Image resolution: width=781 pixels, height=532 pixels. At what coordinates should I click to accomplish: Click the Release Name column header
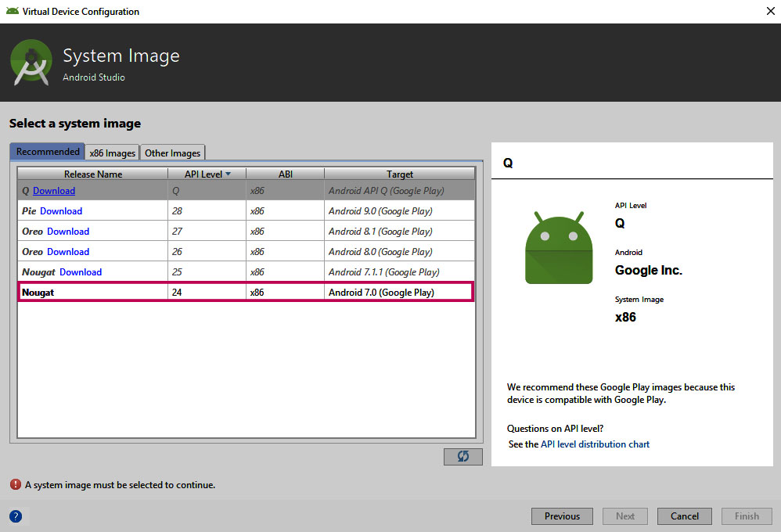tap(93, 174)
